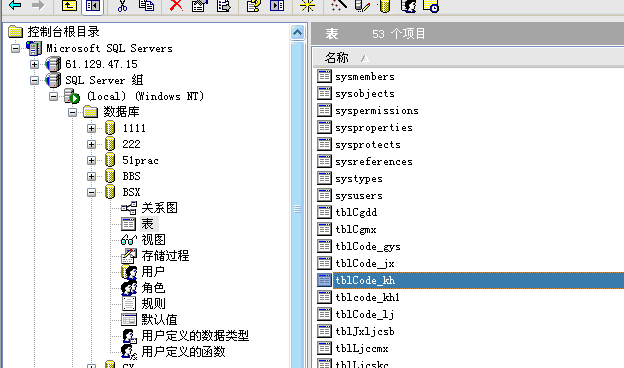624x368 pixels.
Task: Toggle the show/hide action pane icon
Action: pos(277,6)
